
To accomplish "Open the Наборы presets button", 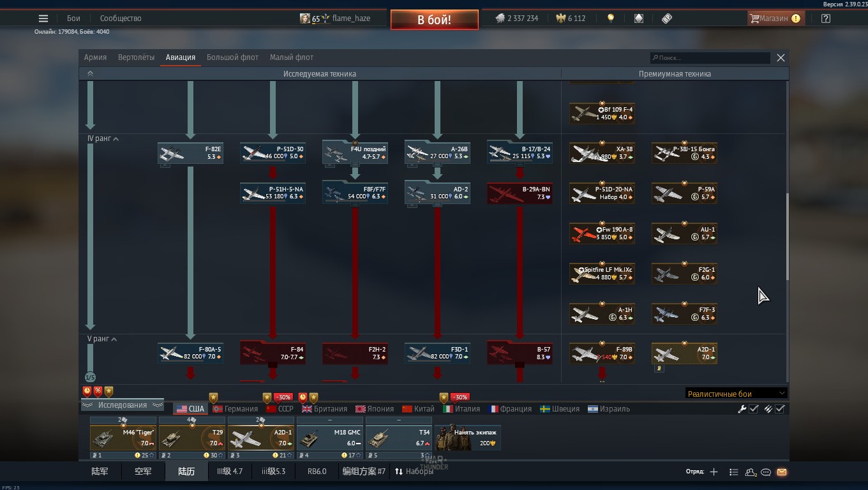I will [414, 471].
